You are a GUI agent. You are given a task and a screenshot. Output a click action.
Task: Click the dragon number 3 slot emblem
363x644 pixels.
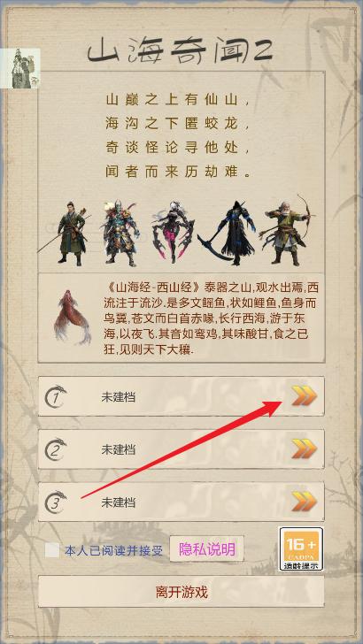[x=56, y=502]
